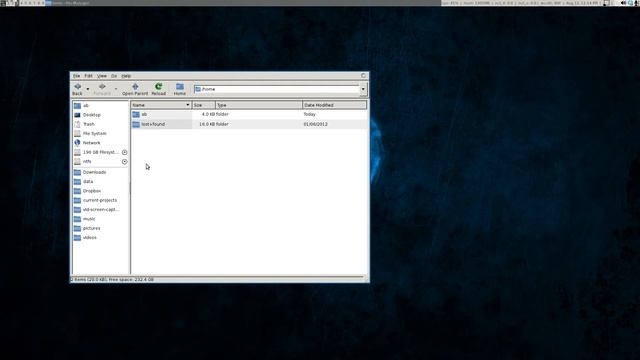This screenshot has height=360, width=640.
Task: Expand the location bar history dropdown
Action: tap(363, 89)
